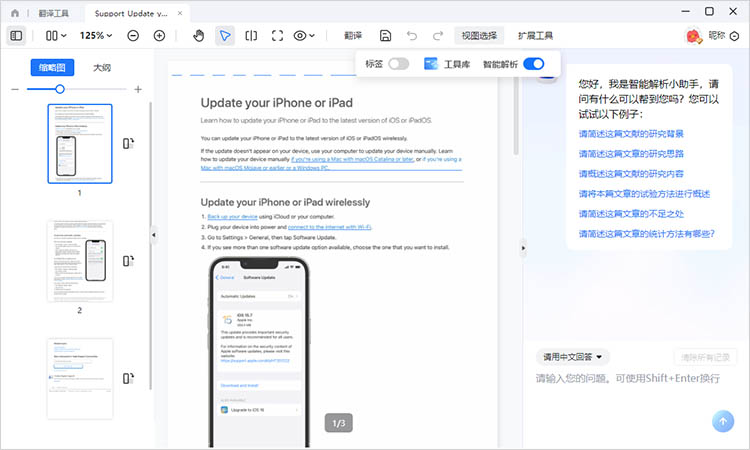Click suggestion 请概述这篇文献的研究内容

[631, 174]
